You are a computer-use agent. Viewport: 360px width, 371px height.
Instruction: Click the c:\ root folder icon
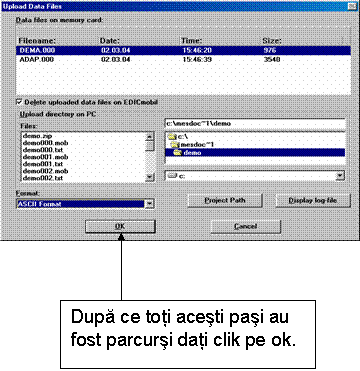172,137
